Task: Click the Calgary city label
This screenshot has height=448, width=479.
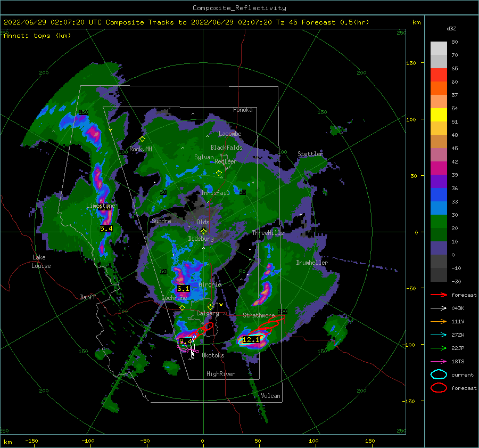Action: pyautogui.click(x=208, y=313)
